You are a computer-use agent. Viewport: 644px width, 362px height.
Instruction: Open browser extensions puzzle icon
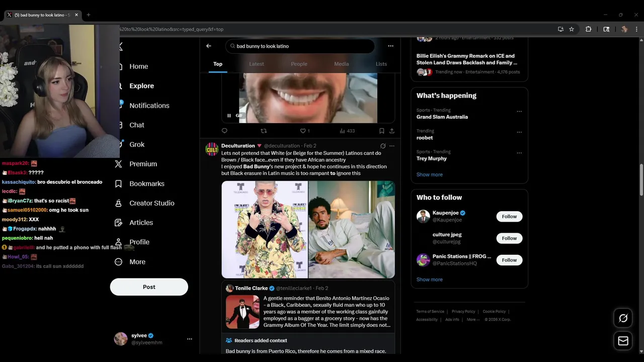tap(588, 29)
